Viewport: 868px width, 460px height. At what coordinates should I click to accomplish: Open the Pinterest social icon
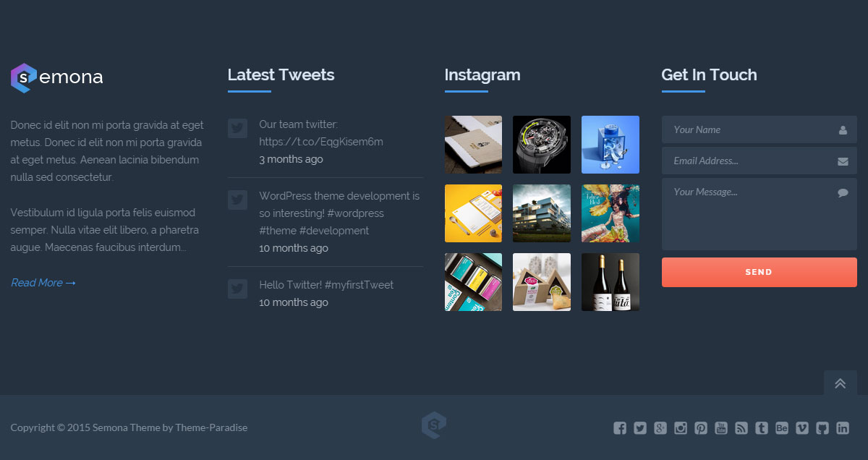point(701,427)
